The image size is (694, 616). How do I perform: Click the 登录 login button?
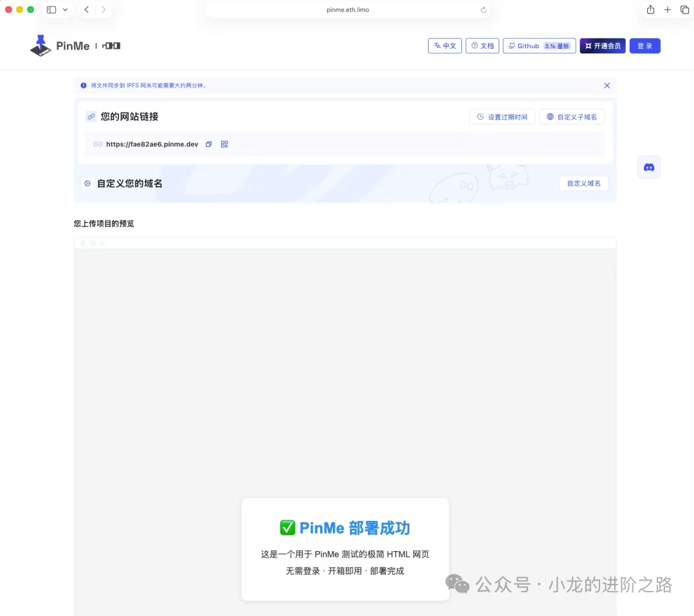click(x=645, y=46)
